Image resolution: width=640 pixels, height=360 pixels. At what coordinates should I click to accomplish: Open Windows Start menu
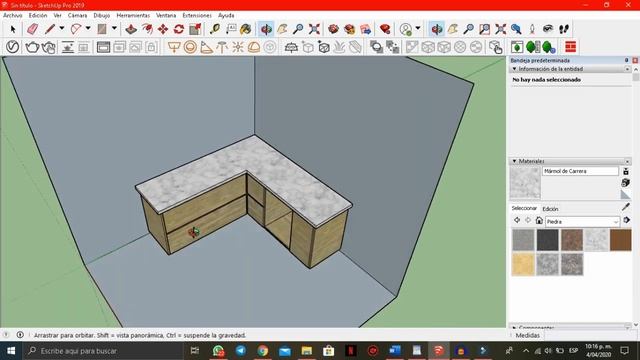click(11, 351)
